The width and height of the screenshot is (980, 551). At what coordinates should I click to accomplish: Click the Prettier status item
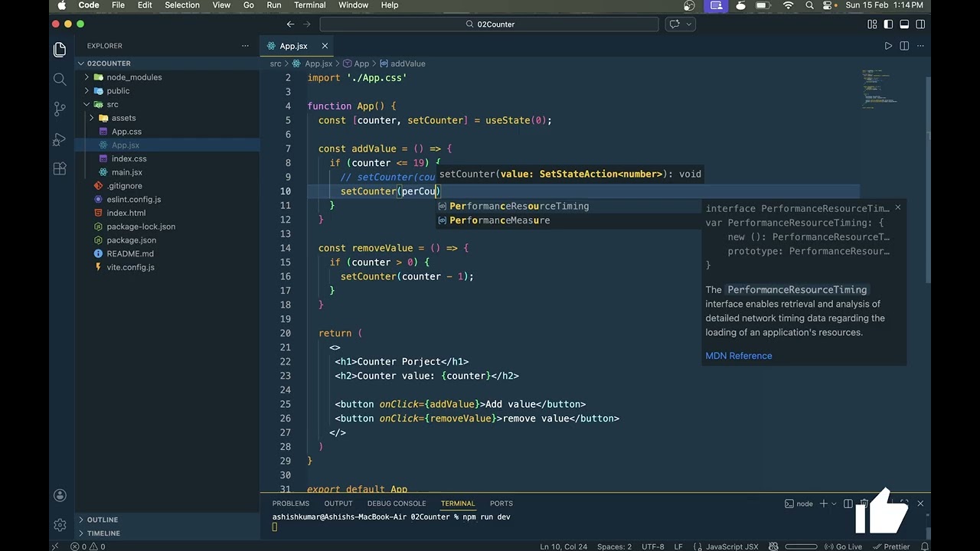(x=892, y=546)
